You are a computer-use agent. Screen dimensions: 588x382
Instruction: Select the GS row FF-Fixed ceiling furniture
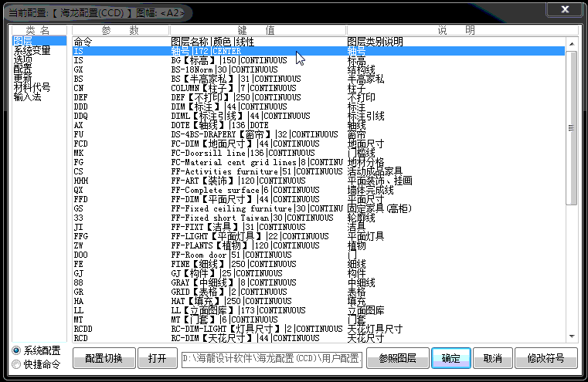tap(319, 208)
